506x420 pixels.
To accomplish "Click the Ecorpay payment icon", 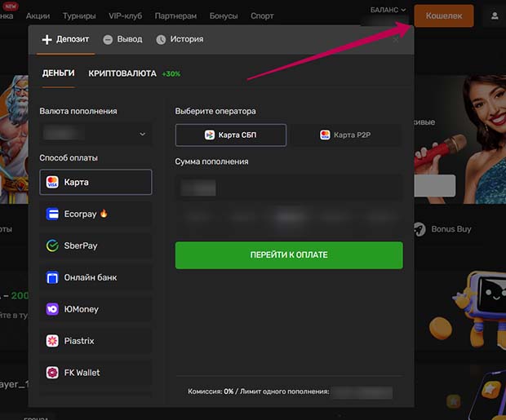I will 52,214.
